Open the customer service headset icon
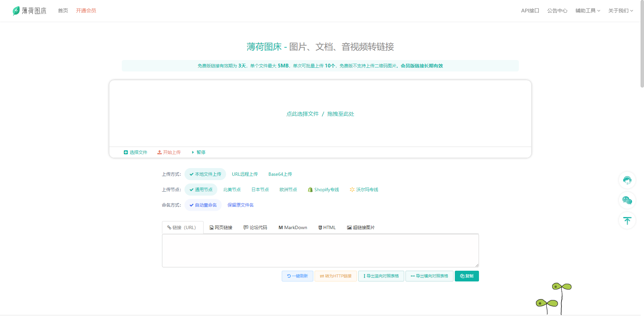 click(x=627, y=180)
